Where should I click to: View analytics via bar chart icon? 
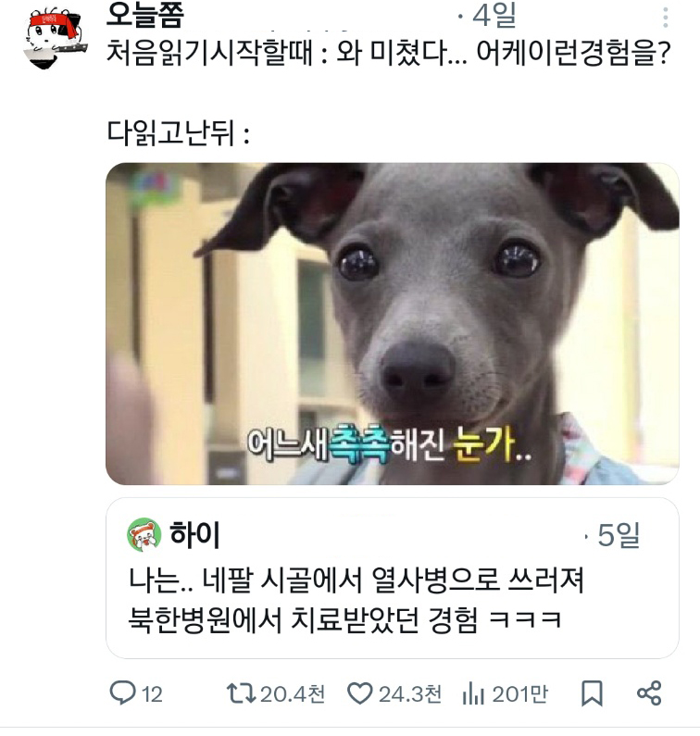click(473, 693)
